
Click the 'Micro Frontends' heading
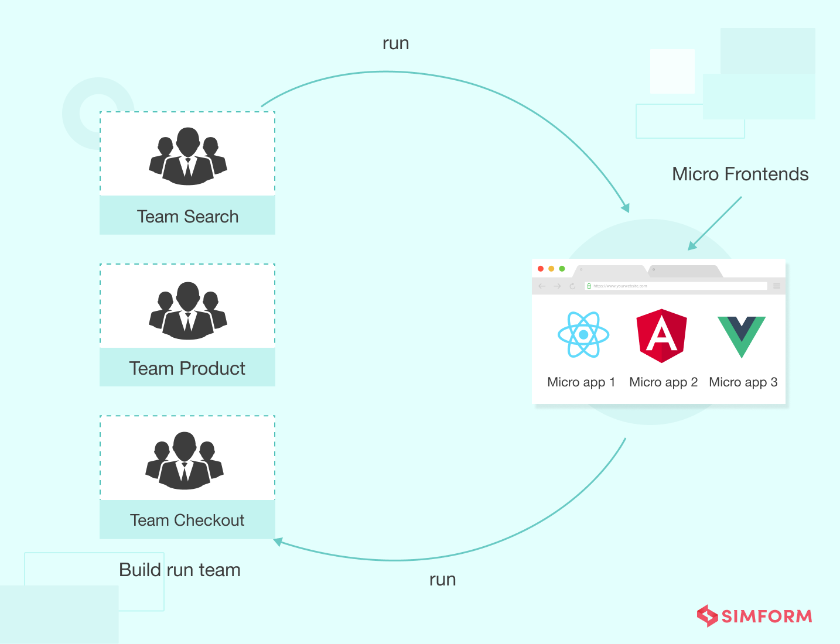pos(740,174)
